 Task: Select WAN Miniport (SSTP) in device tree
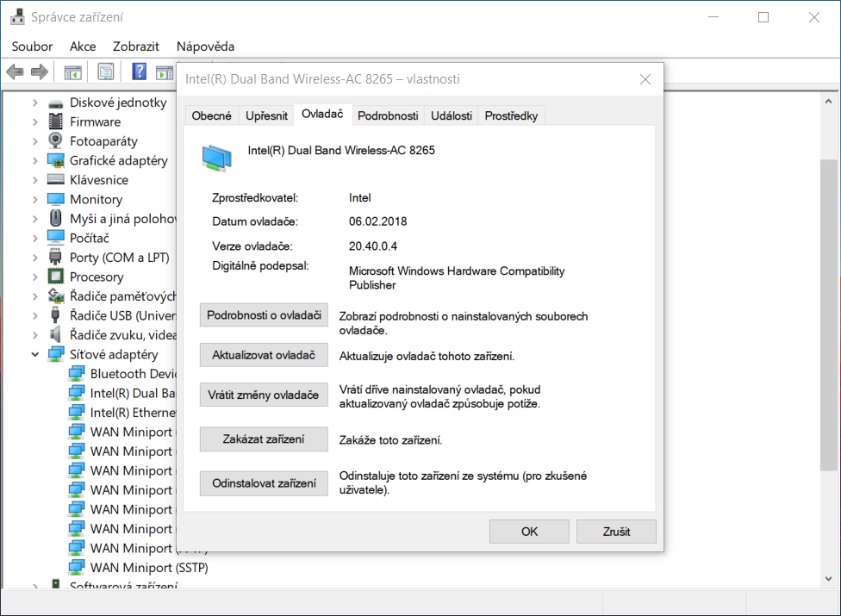[148, 568]
